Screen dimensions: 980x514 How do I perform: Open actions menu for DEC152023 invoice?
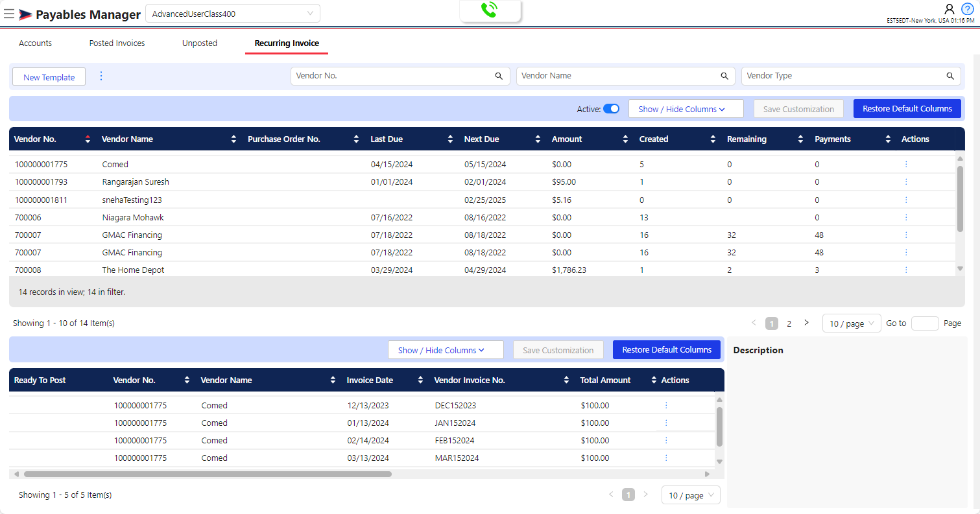pyautogui.click(x=666, y=405)
